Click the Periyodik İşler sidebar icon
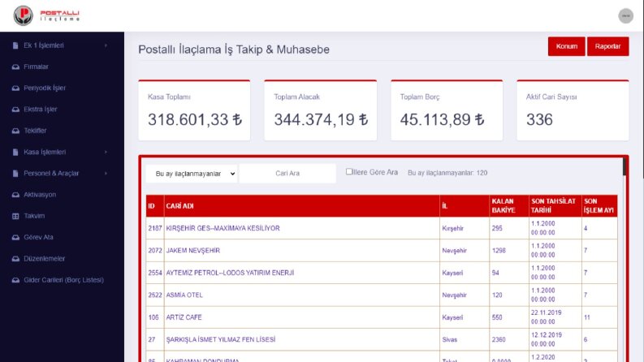The image size is (644, 362). 15,88
